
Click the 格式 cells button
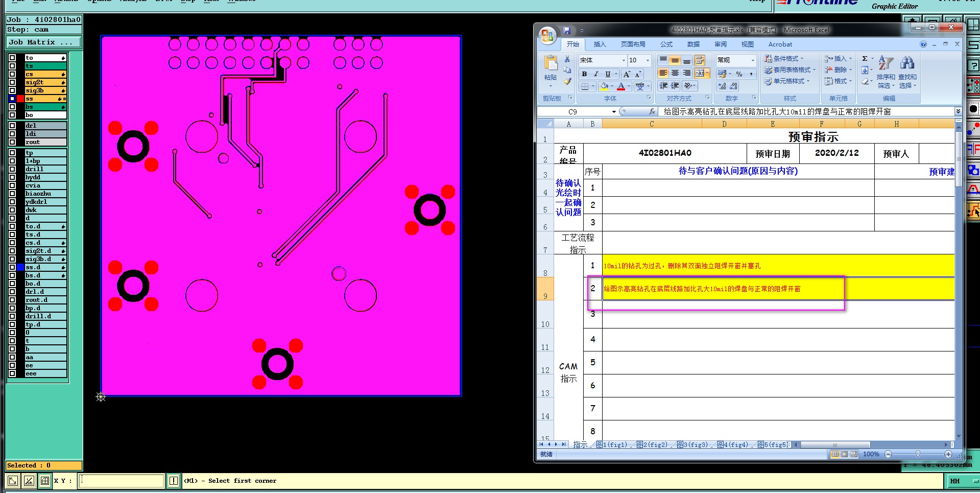coord(839,81)
